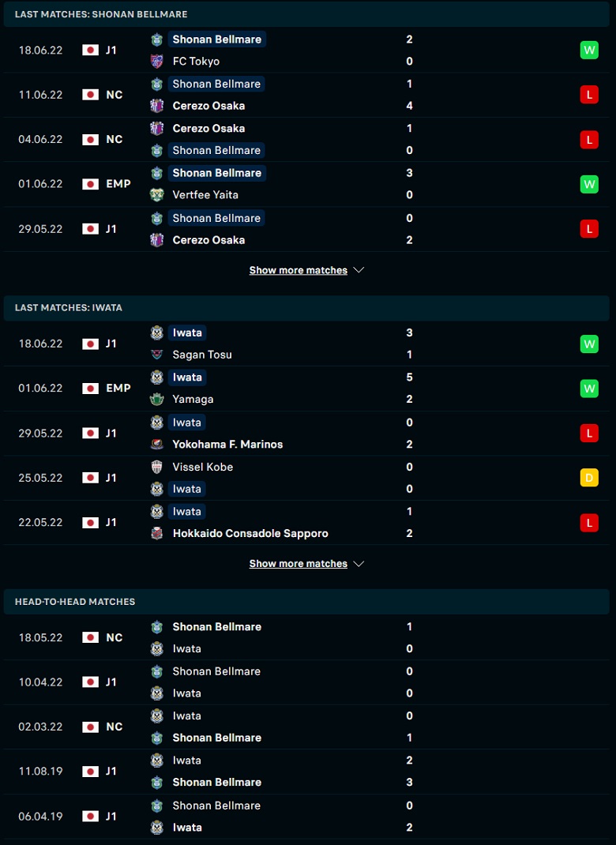The image size is (616, 845).
Task: Open the Cerezo Osaka team link from 11.06.22
Action: 208,106
